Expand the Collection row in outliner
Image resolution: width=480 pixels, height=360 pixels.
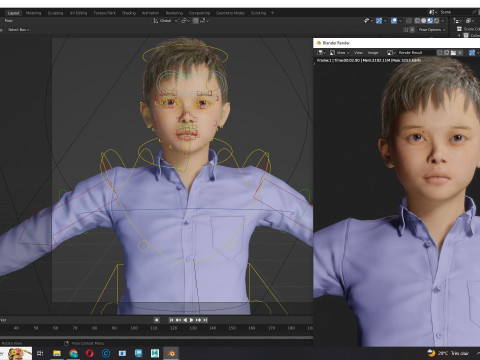459,35
